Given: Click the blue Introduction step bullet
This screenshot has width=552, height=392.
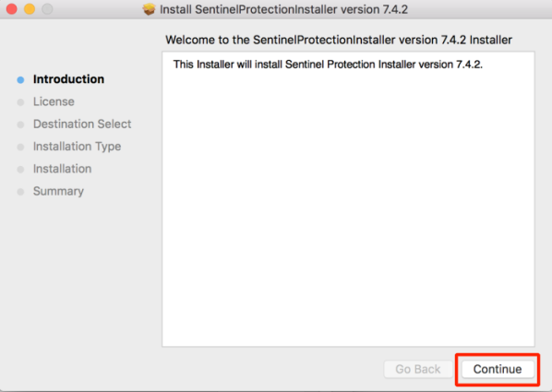Looking at the screenshot, I should [21, 80].
